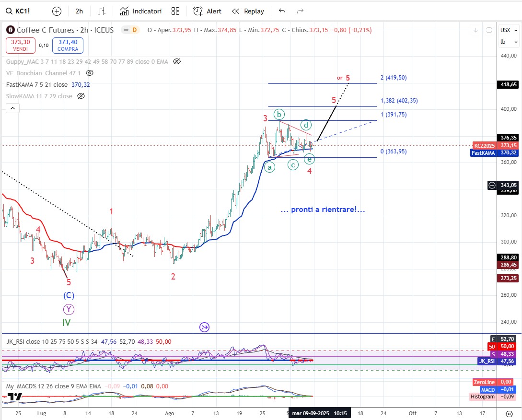
Task: Toggle visibility of SlowKAMA indicator
Action: tap(81, 96)
